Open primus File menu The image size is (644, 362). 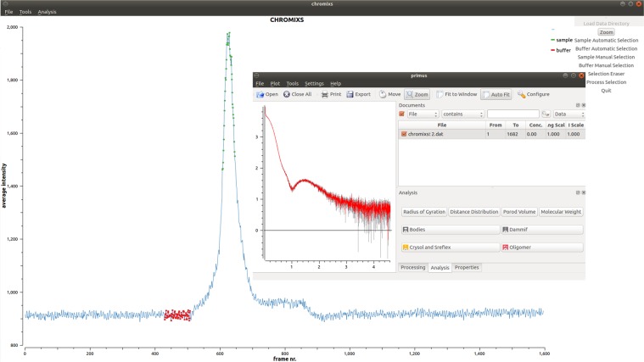point(260,83)
